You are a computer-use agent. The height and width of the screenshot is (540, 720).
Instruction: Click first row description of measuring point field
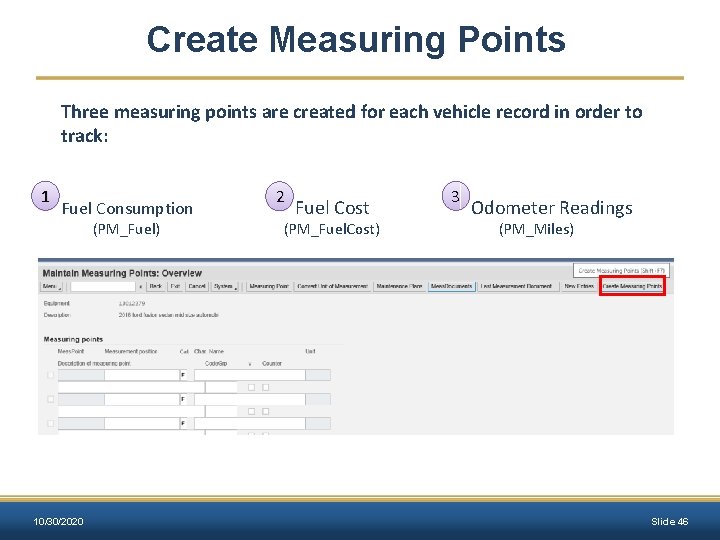(131, 388)
